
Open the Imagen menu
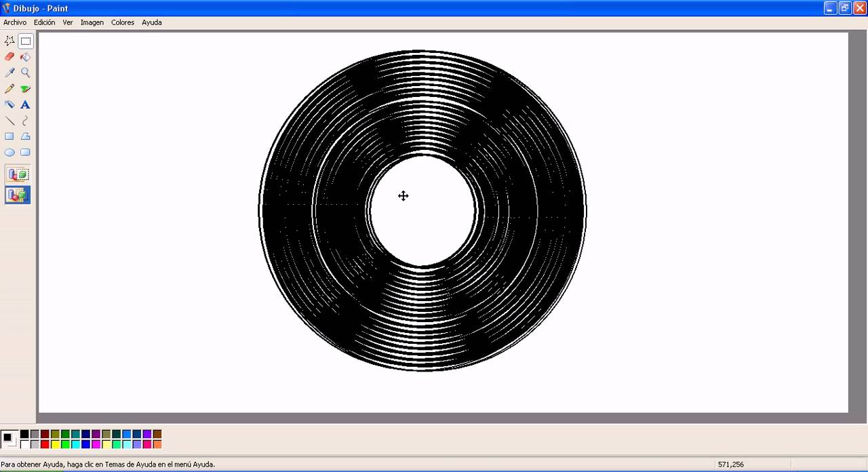92,22
